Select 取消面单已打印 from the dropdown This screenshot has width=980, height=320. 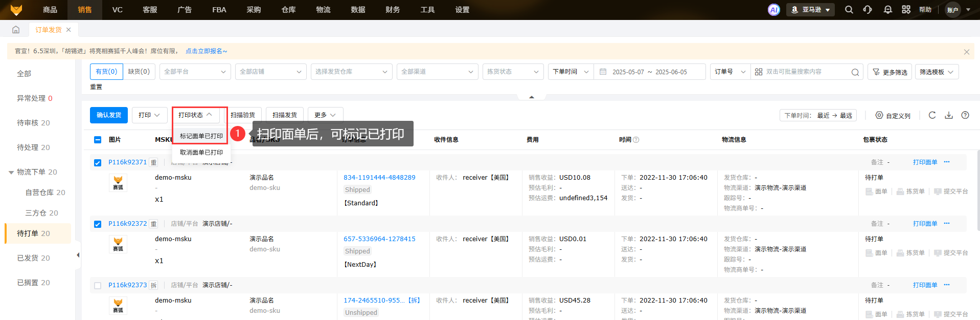pos(201,153)
